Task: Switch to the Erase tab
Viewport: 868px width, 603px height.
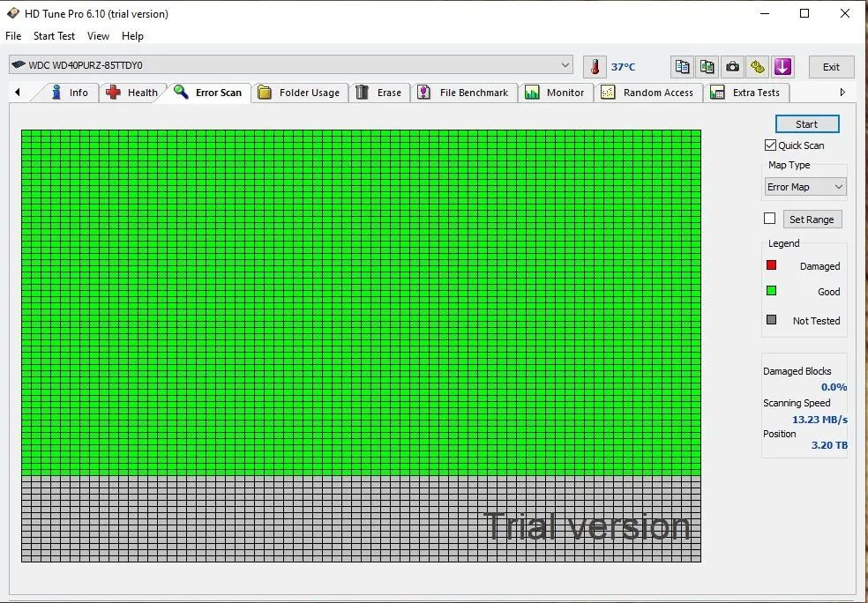Action: pos(379,93)
